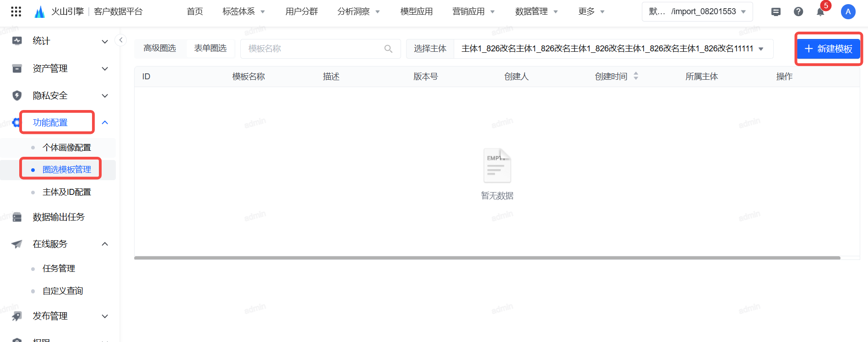
Task: Click the 模板名称 column header
Action: coord(249,77)
